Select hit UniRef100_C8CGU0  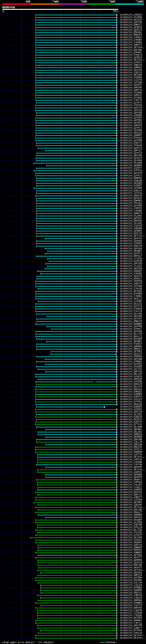[131, 15]
